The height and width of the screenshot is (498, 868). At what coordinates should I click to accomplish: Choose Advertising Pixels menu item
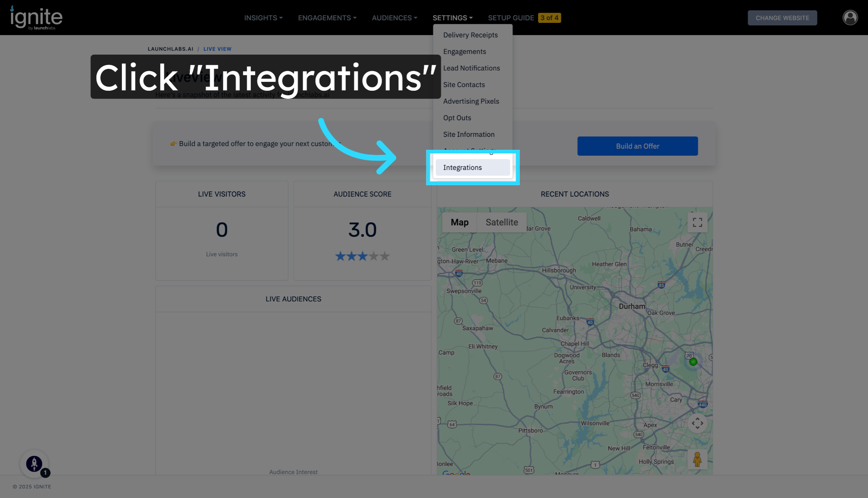click(471, 101)
